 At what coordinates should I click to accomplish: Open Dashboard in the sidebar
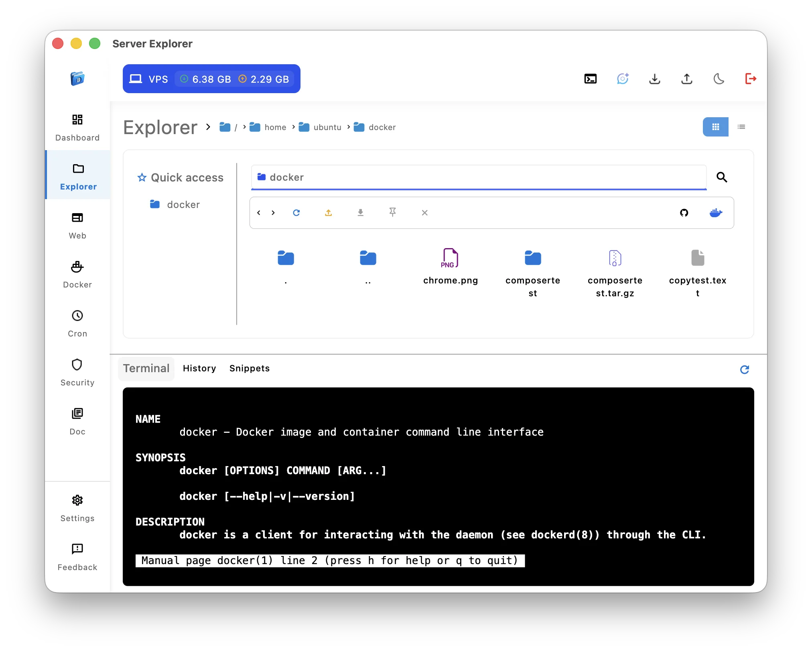click(x=77, y=128)
